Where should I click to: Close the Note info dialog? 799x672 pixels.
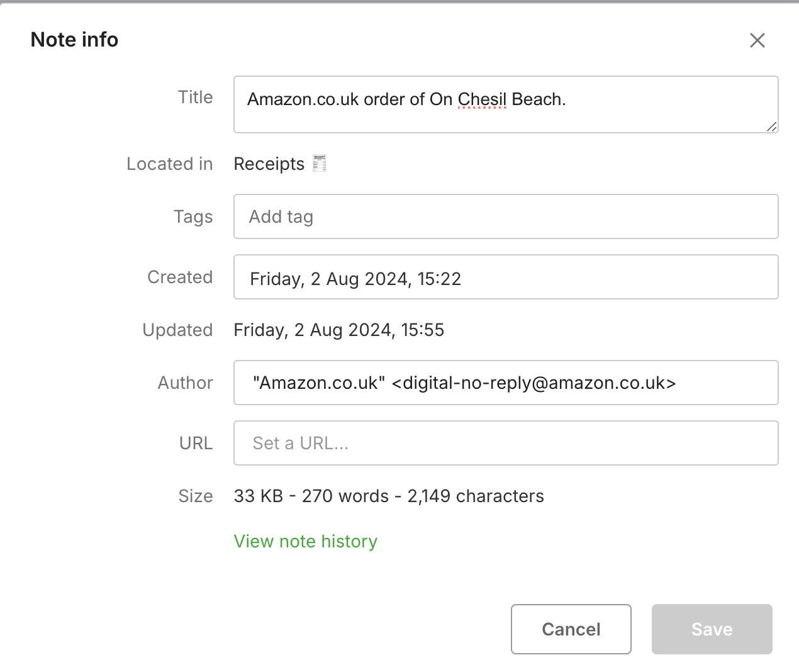(x=757, y=40)
